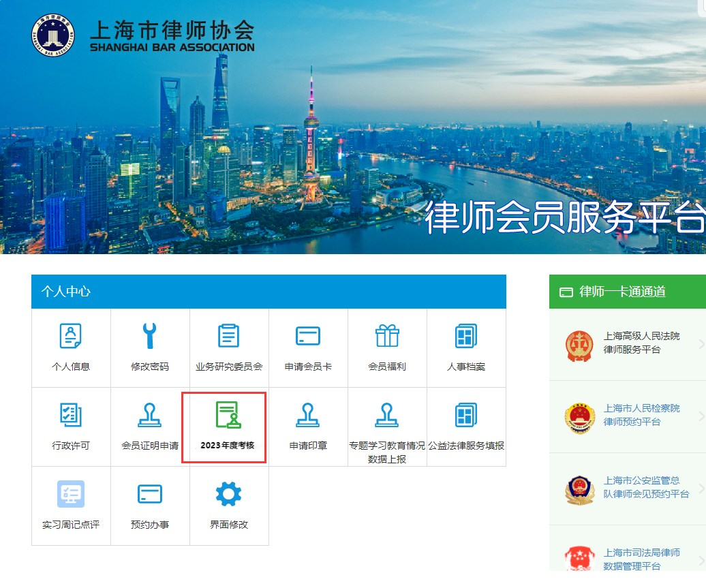The width and height of the screenshot is (706, 588).
Task: Open the 个人信息 personal info icon
Action: pos(71,337)
